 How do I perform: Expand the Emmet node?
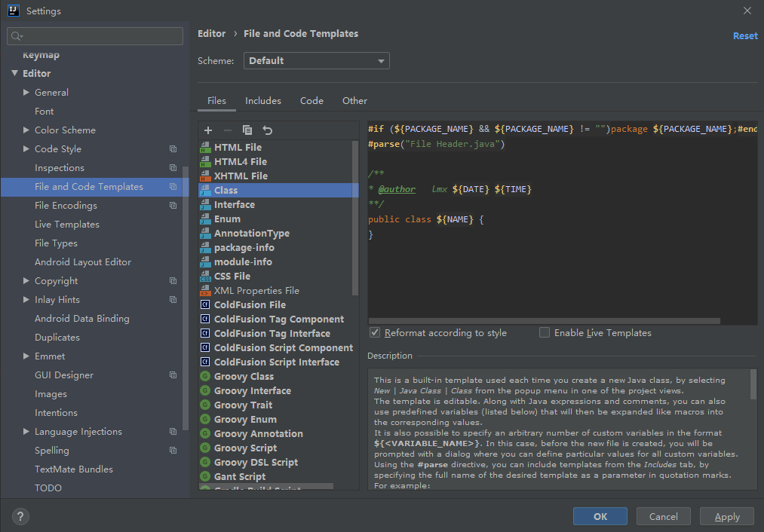click(26, 356)
